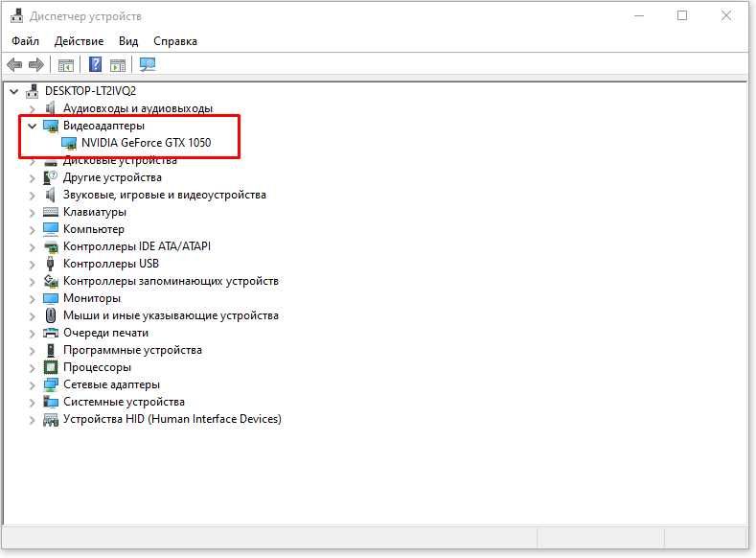
Task: Click the scan for hardware changes monitor icon
Action: pos(147,64)
